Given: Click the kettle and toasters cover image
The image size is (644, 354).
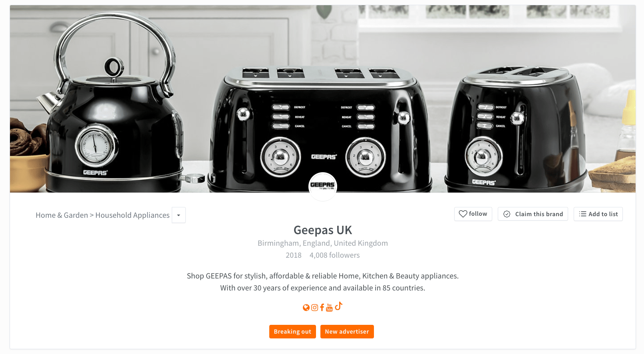Looking at the screenshot, I should 323,99.
